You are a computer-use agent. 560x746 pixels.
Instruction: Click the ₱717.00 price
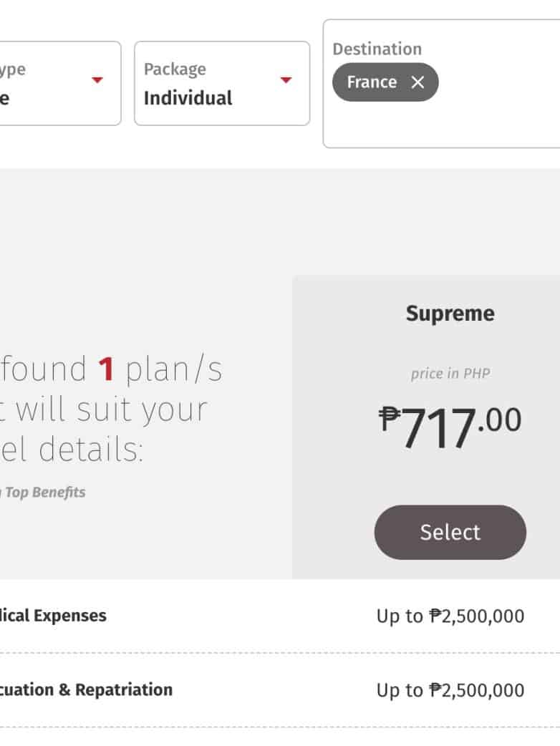[451, 427]
